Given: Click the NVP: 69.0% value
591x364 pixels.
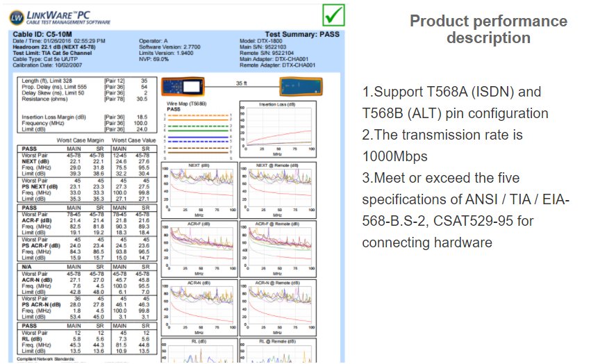Looking at the screenshot, I should (153, 59).
